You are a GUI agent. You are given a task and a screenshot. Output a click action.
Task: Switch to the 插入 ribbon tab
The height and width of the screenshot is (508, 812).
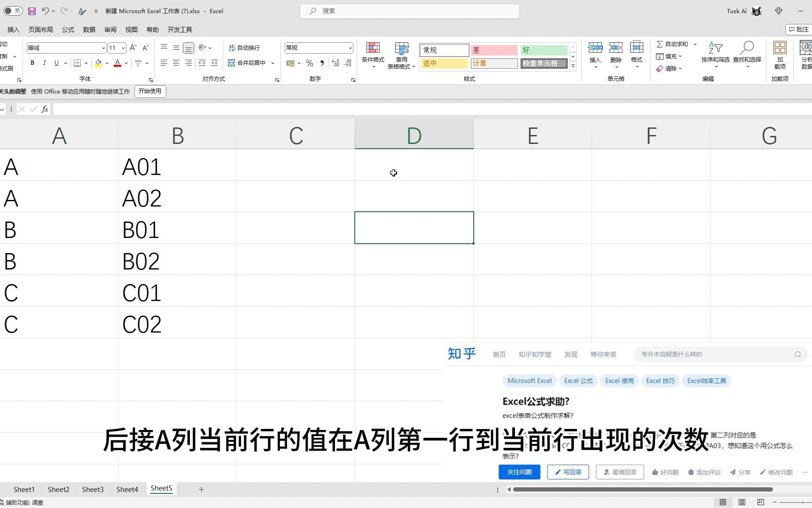click(13, 29)
